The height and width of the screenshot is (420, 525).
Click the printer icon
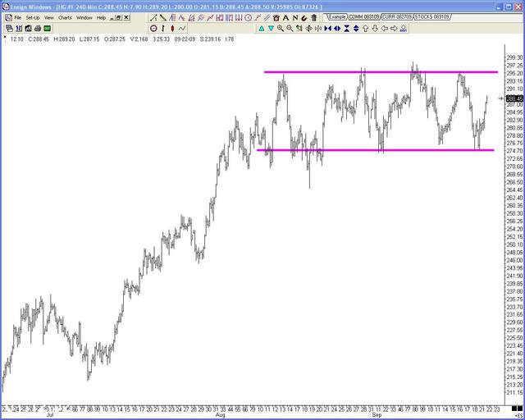38,29
